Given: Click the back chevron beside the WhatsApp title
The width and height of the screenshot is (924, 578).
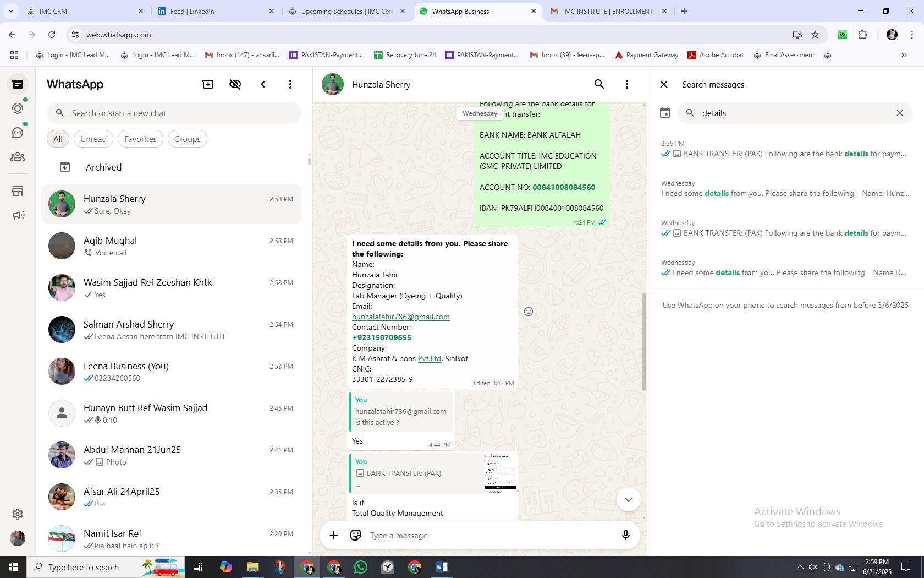Looking at the screenshot, I should 263,84.
